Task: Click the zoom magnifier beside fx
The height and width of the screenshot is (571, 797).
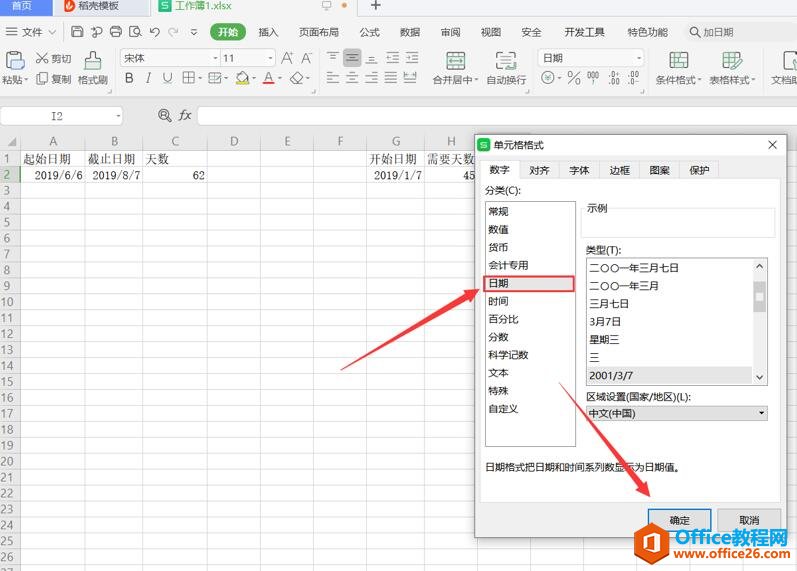Action: [164, 116]
